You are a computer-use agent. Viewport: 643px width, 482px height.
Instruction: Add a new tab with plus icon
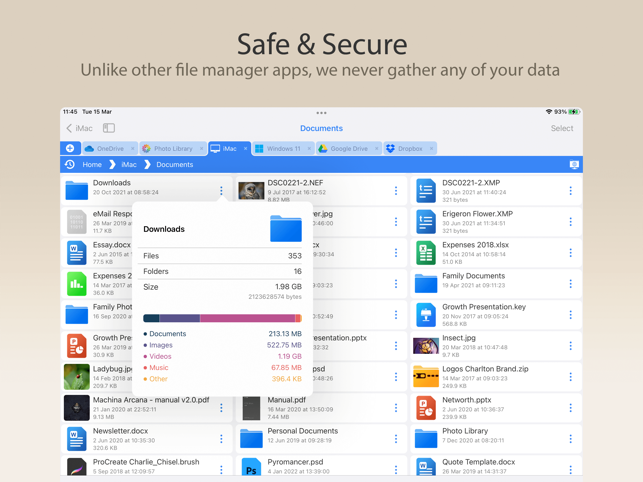(70, 148)
